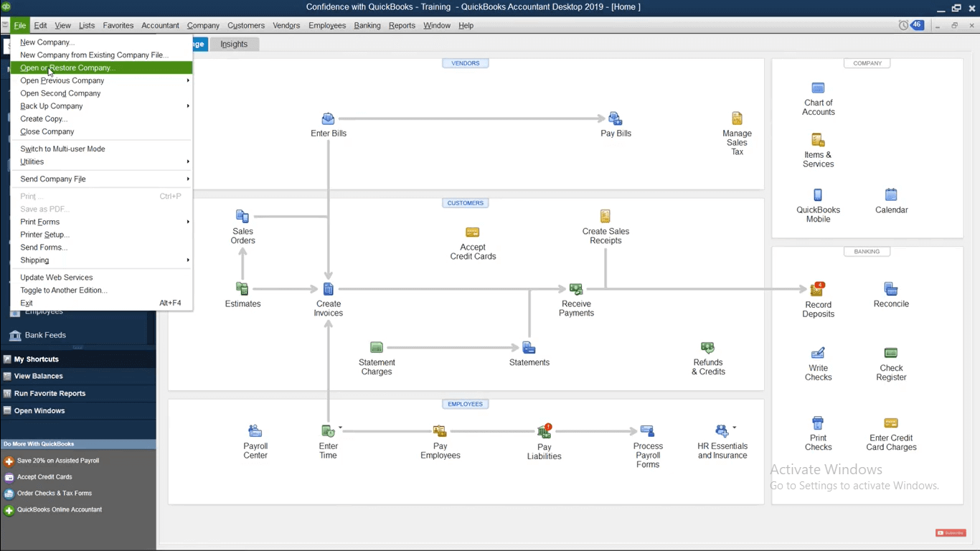Open the Reports menu
980x551 pixels.
(402, 25)
